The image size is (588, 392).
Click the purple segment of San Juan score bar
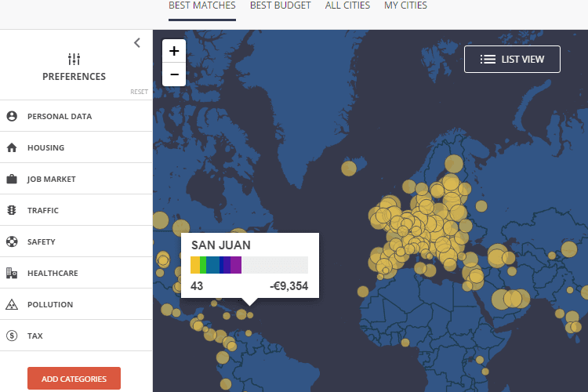pos(236,265)
